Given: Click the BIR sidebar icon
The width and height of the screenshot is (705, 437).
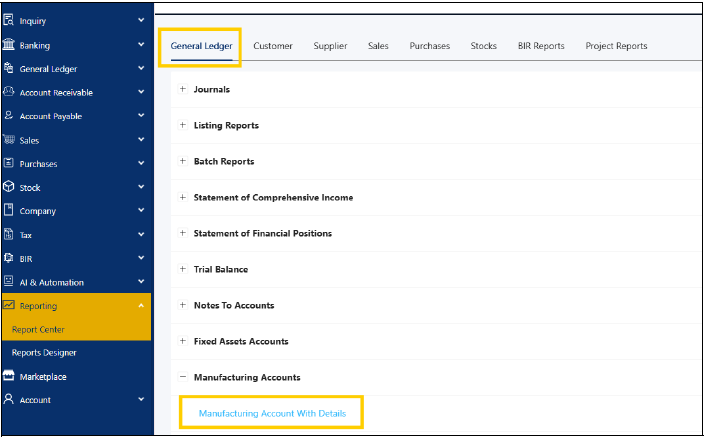Looking at the screenshot, I should 9,258.
